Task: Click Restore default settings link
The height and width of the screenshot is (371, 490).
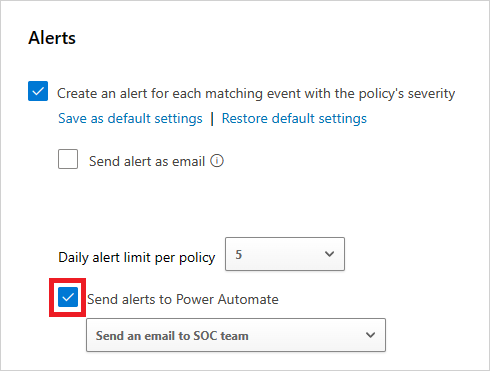Action: (294, 118)
